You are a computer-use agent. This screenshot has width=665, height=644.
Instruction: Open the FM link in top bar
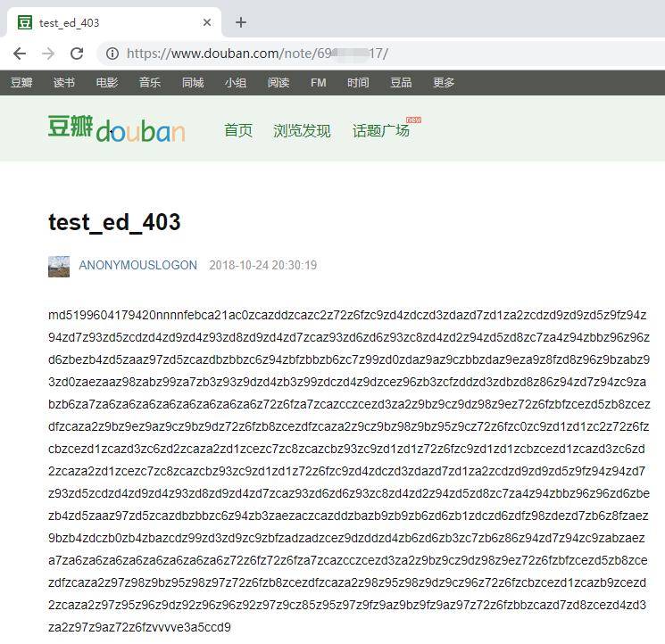[x=319, y=82]
